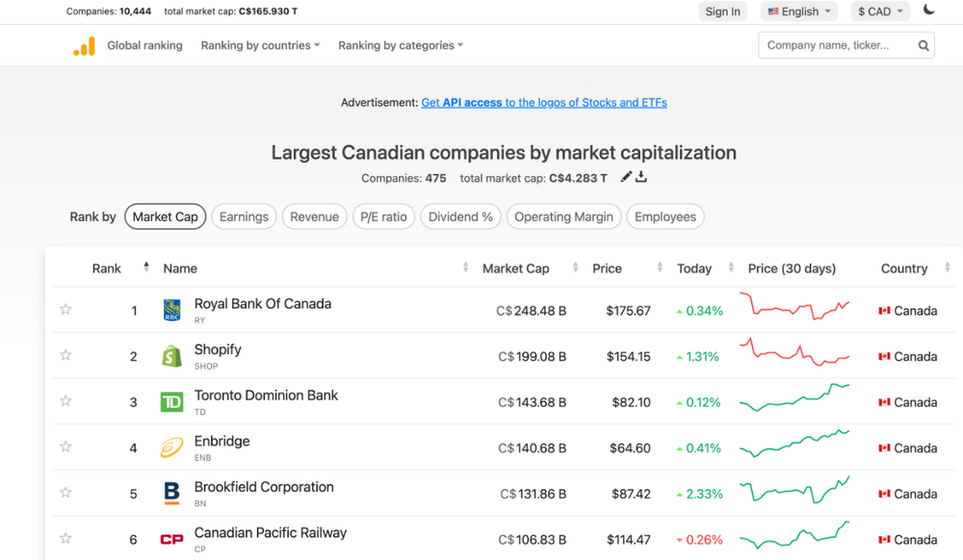Click Shopify's price $154.15
Viewport: 963px width, 560px height.
(x=628, y=356)
